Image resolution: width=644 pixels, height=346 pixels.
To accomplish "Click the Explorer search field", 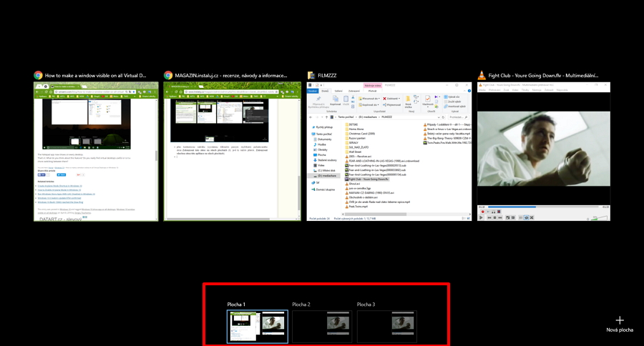I will click(x=457, y=117).
